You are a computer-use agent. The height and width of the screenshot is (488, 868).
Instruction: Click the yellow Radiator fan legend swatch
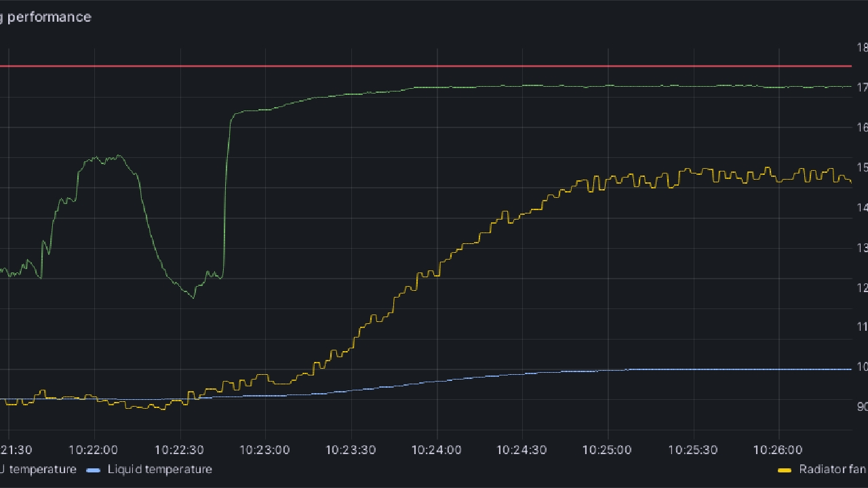[785, 470]
